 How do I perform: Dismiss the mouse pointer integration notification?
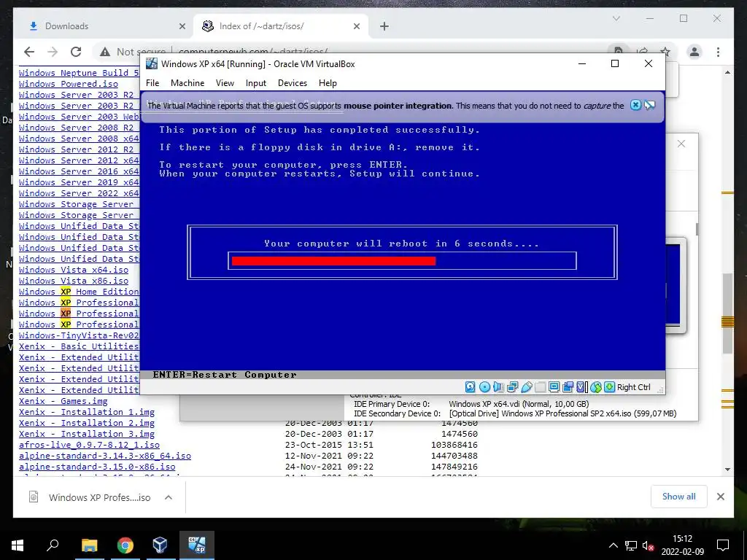pos(635,105)
